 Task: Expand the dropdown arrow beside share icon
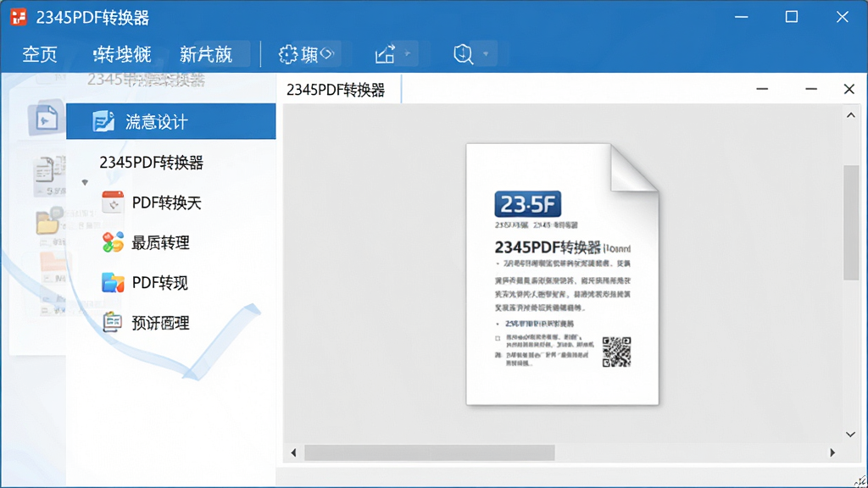408,53
